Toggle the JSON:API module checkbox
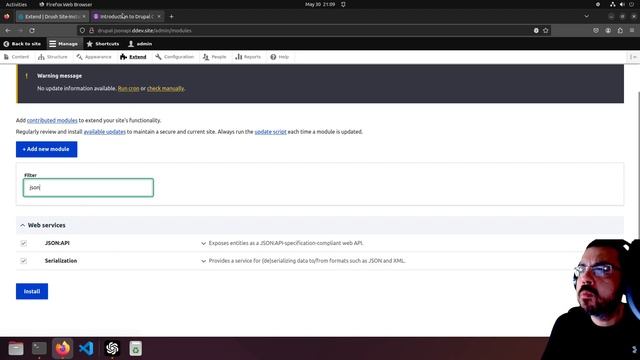This screenshot has width=640, height=360. tap(24, 243)
